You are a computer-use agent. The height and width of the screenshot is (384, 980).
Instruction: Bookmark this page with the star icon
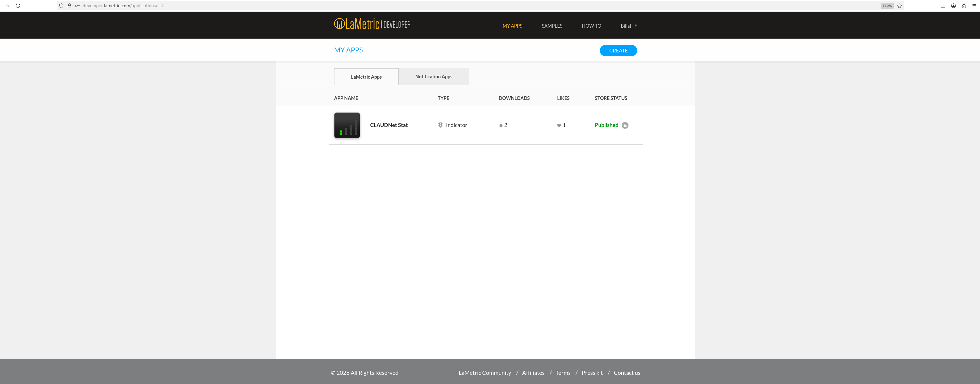899,6
